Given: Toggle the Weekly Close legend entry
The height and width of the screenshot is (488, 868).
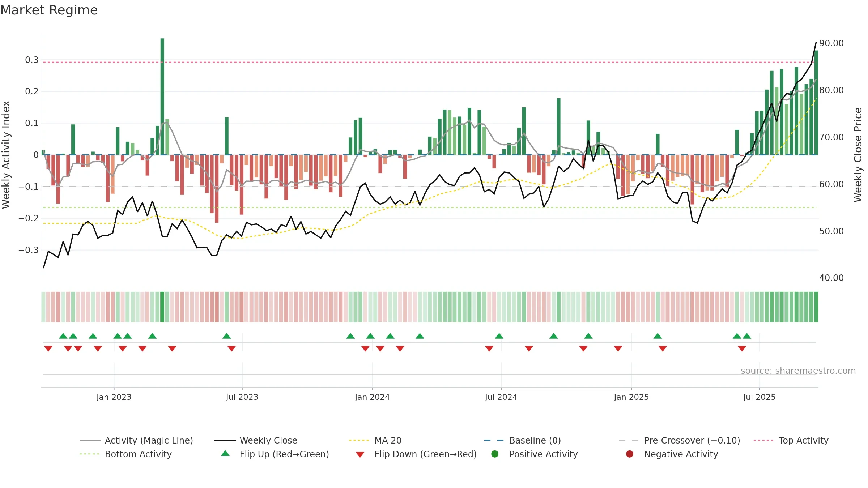Looking at the screenshot, I should (x=256, y=440).
